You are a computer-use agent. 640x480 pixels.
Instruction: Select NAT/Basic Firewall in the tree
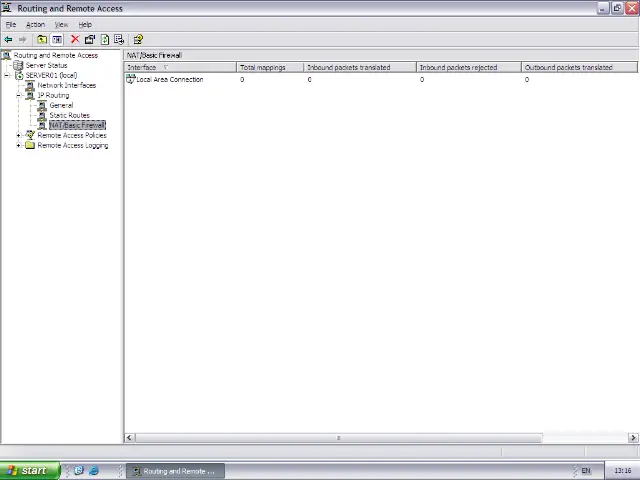point(78,125)
